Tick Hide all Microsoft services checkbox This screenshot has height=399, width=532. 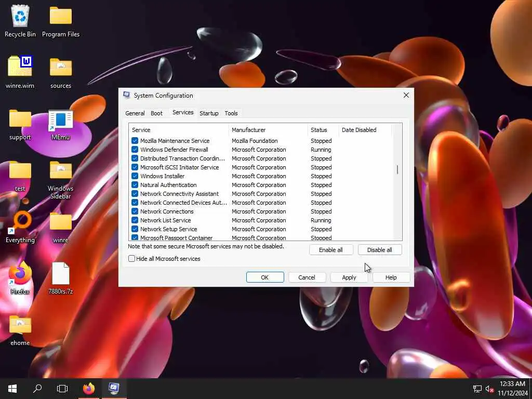pyautogui.click(x=131, y=259)
